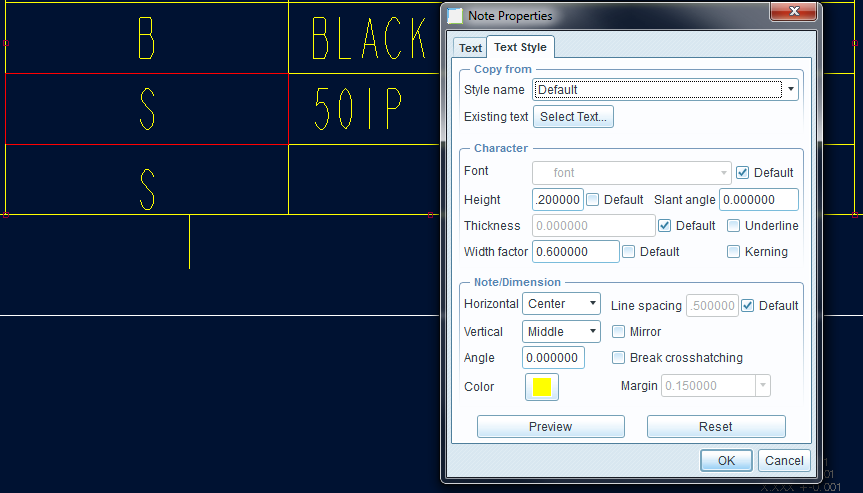The height and width of the screenshot is (493, 863).
Task: Click the Width factor field
Action: tap(576, 251)
